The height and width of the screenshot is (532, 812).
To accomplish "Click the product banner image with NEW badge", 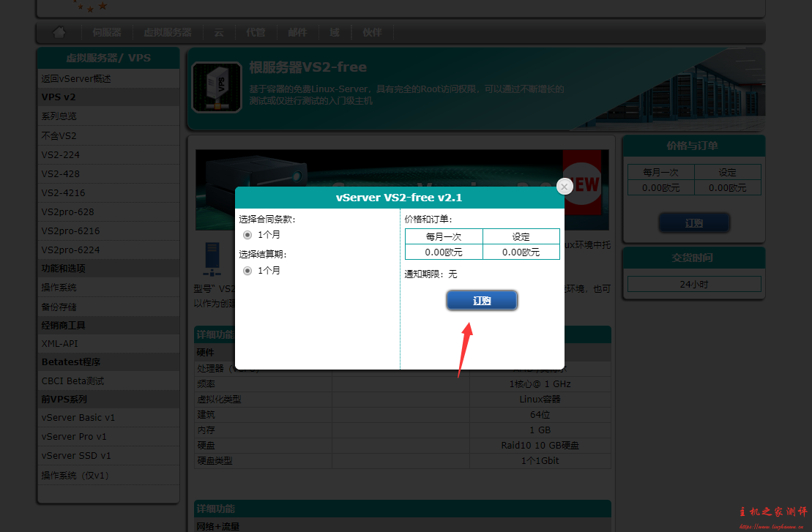I will [402, 190].
